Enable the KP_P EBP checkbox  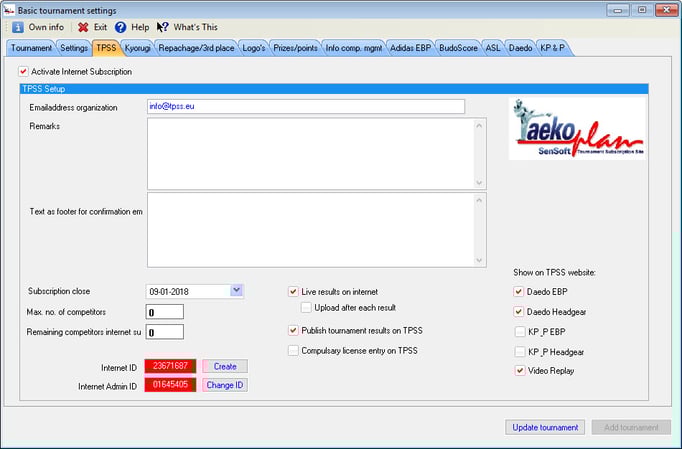coord(520,332)
